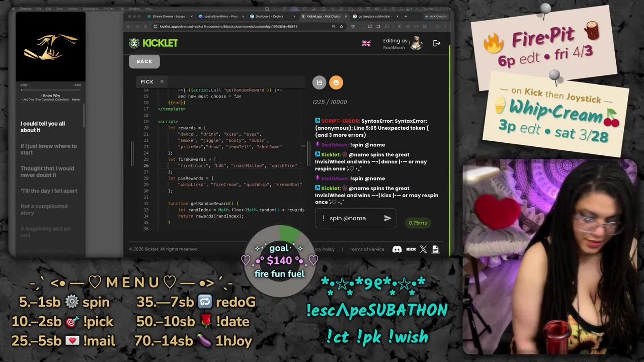This screenshot has width=644, height=362.
Task: Go back with Chrome back arrow
Action: [x=129, y=26]
